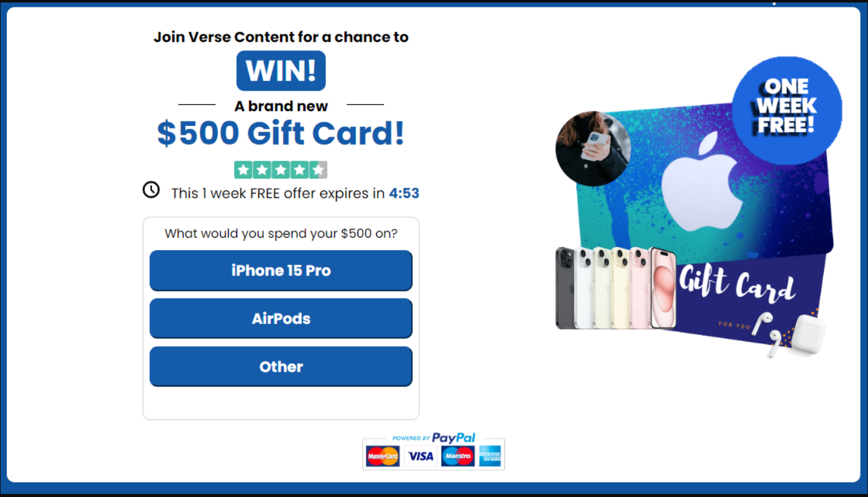Select the iPhone 15 Pro option
Viewport: 868px width, 497px height.
click(281, 271)
